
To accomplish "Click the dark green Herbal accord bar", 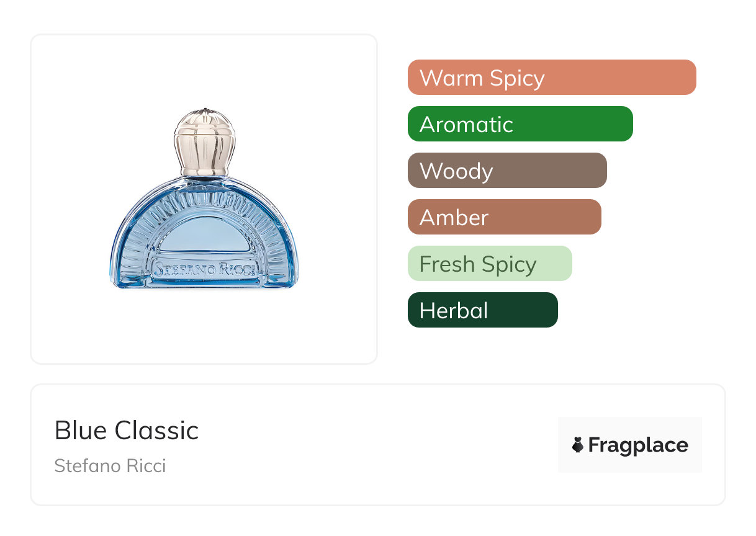I will click(482, 310).
